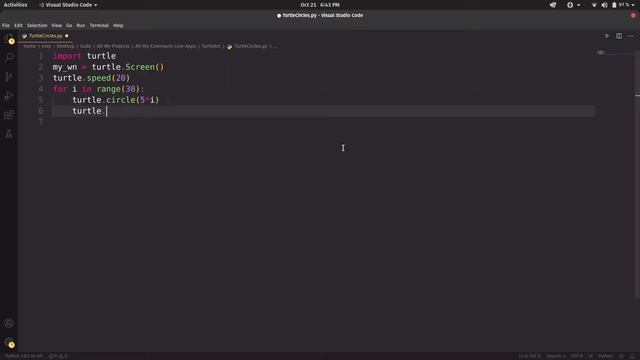The height and width of the screenshot is (360, 640).
Task: Click the 'import' keyword on line 1
Action: (67, 56)
